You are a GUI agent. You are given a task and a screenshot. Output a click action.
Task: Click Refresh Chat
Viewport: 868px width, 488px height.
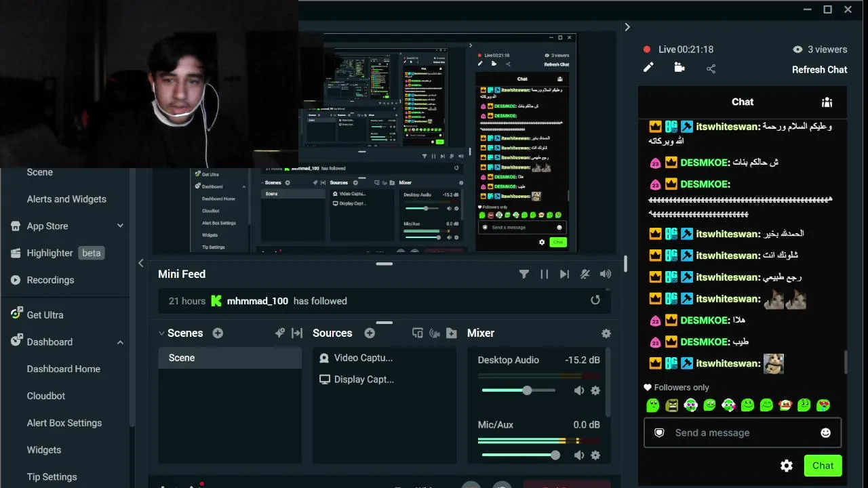click(820, 69)
